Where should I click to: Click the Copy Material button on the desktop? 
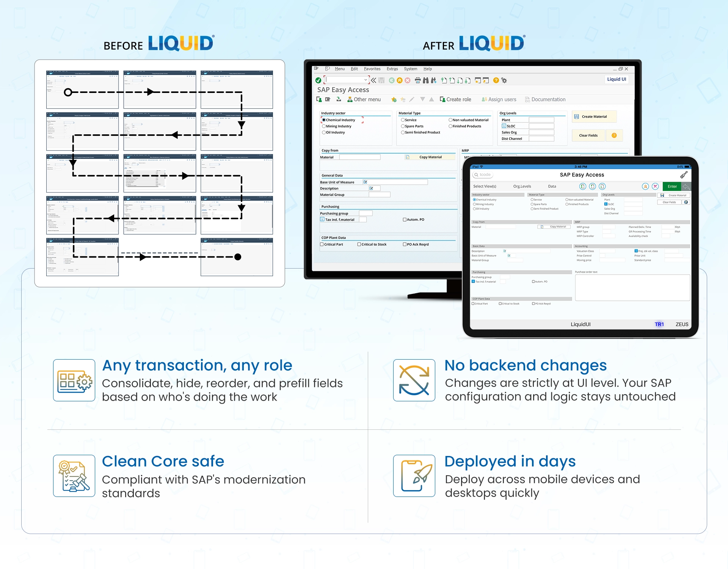coord(430,157)
